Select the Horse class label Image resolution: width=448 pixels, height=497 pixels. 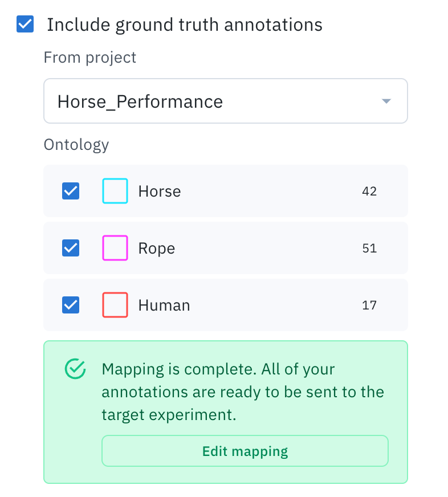(160, 191)
